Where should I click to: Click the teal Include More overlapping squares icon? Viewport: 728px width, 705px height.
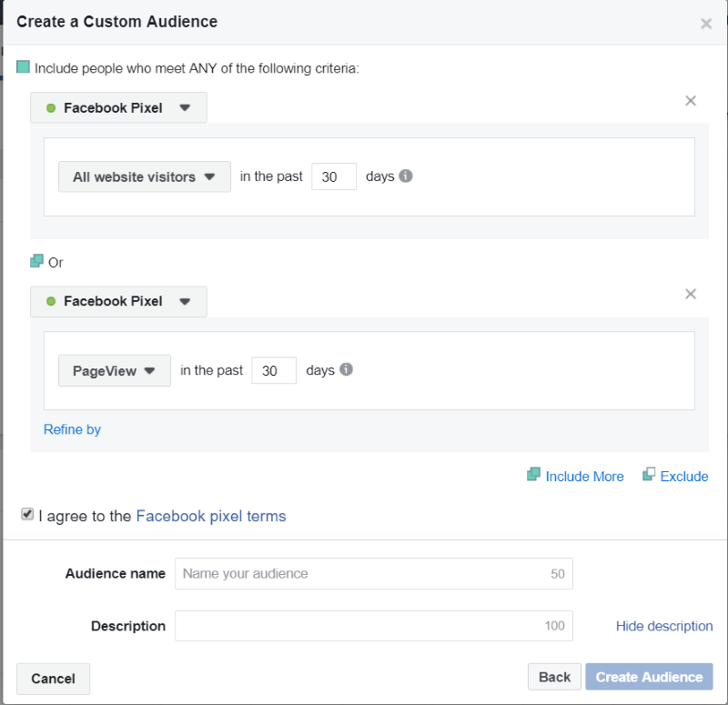[x=533, y=474]
